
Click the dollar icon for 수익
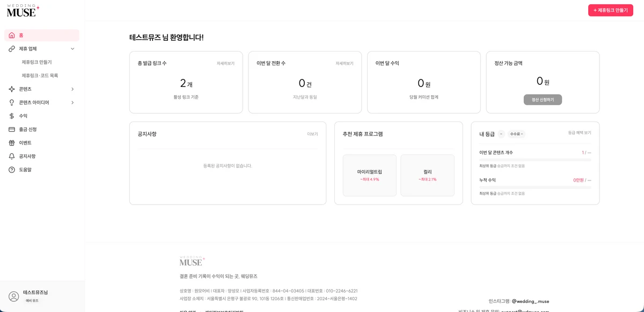tap(12, 116)
